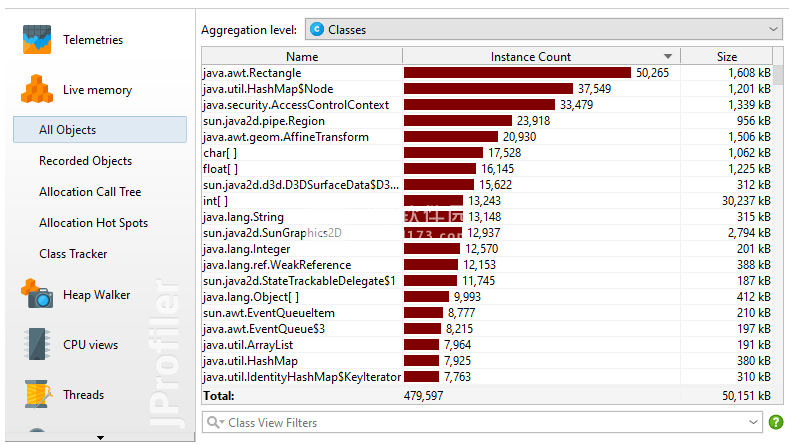Sort by the Name column header
This screenshot has height=445, width=790.
(x=302, y=56)
